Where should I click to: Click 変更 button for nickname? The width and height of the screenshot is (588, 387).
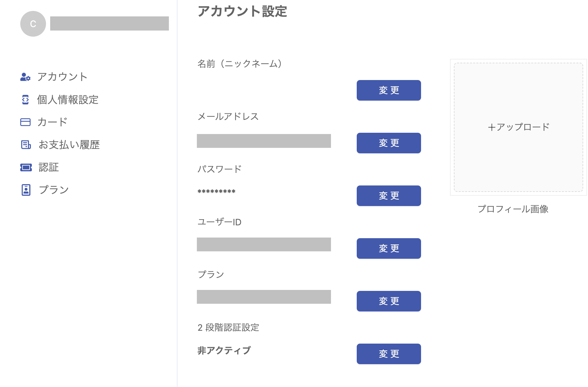(x=389, y=90)
